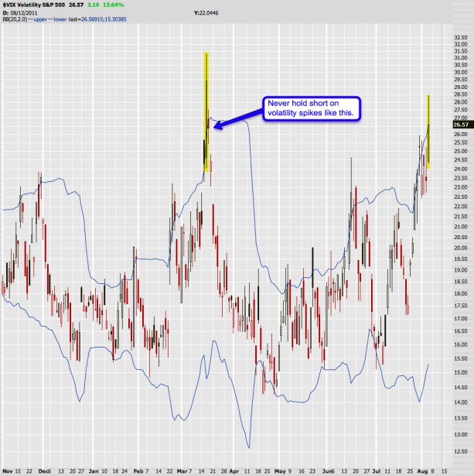The height and width of the screenshot is (476, 474).
Task: Select the "Y:22.0446" cursor value readout
Action: [206, 13]
